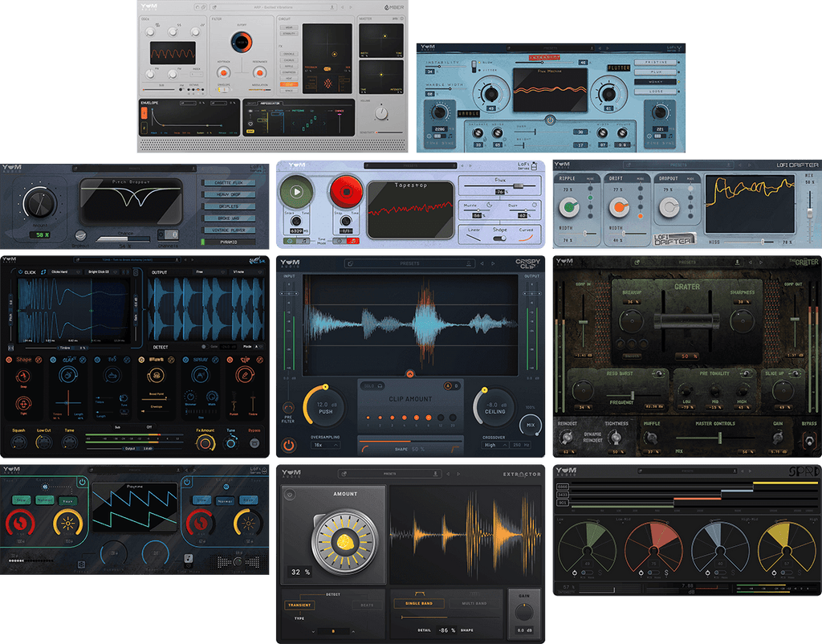Open the Crossover High dropdown in Crispy Clip

(x=494, y=445)
